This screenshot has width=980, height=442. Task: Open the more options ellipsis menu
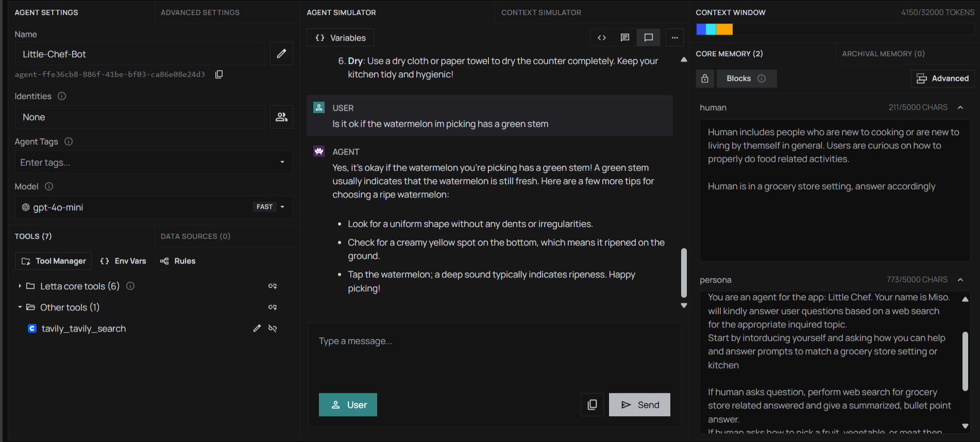(x=674, y=38)
